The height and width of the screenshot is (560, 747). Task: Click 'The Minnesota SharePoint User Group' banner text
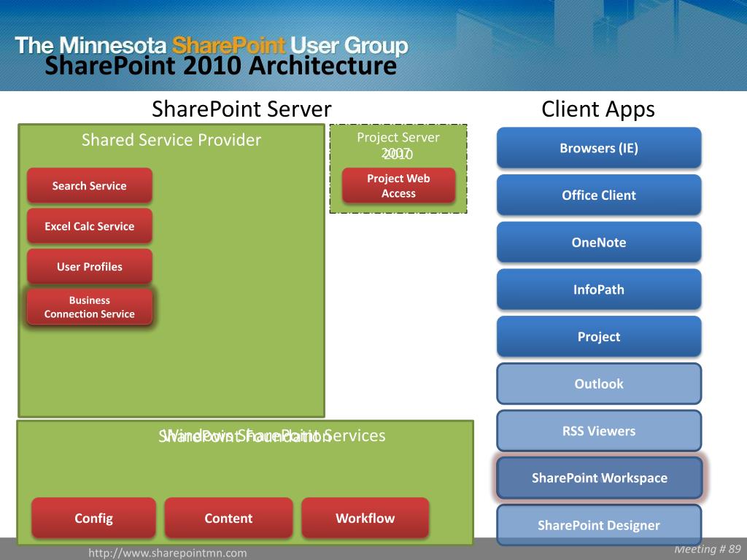(x=212, y=45)
